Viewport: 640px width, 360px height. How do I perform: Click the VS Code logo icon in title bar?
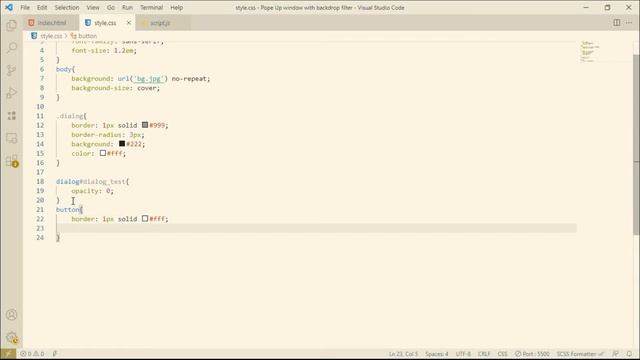pos(9,7)
